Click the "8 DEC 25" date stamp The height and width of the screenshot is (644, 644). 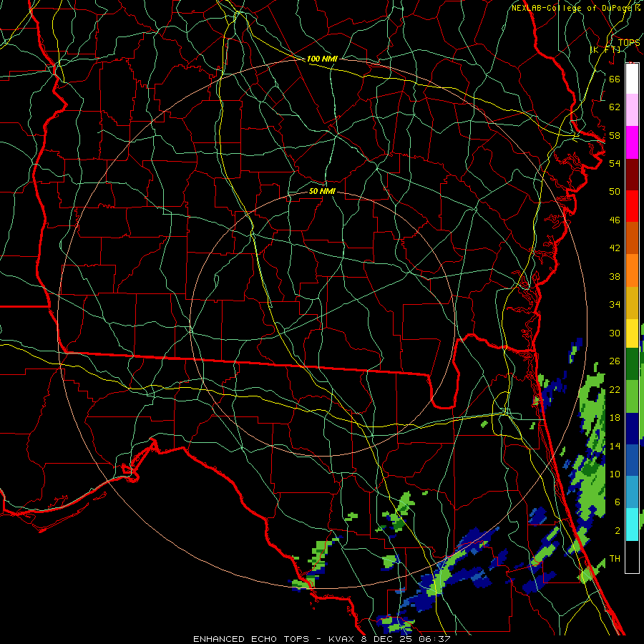coord(387,639)
